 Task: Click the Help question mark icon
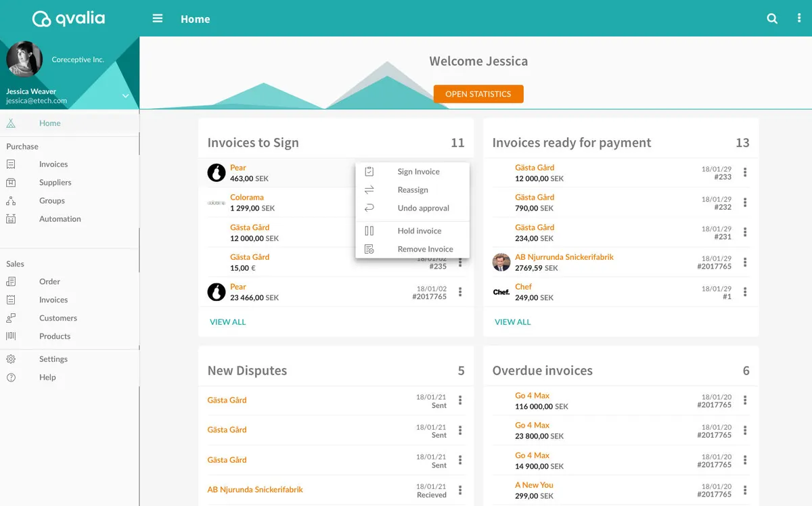(x=11, y=377)
